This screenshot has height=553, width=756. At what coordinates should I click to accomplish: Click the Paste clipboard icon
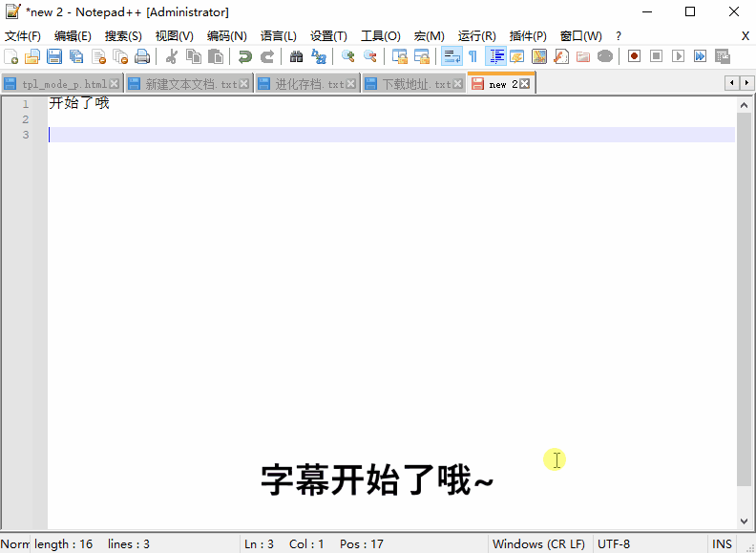coord(216,56)
